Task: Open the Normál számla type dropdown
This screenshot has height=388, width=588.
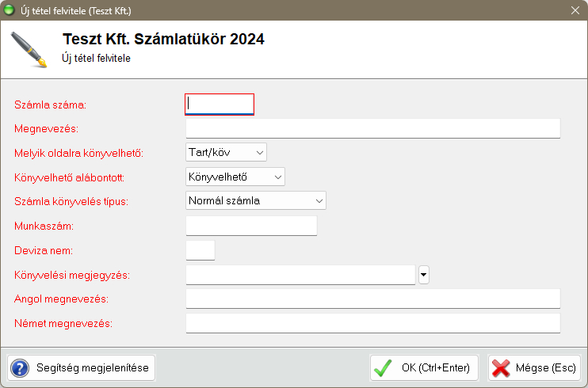Action: click(x=256, y=200)
